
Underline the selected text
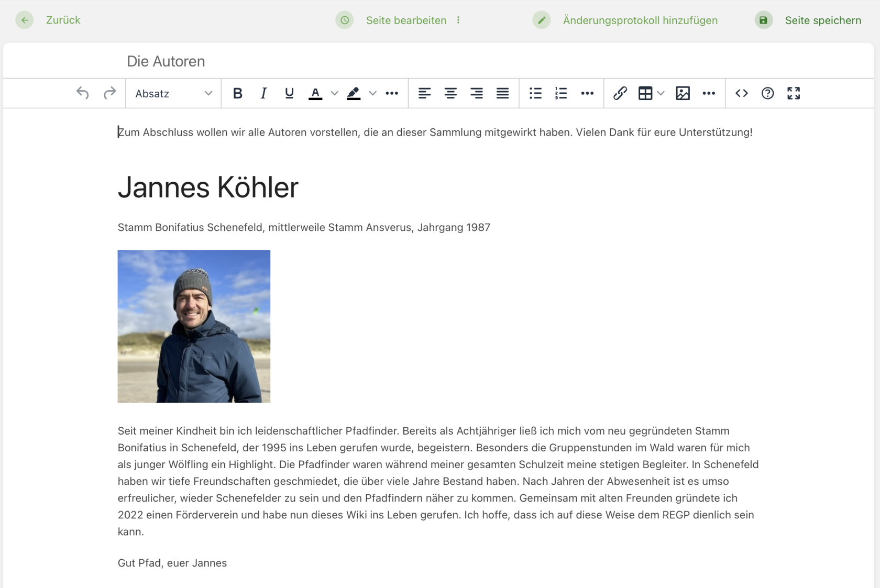[289, 93]
